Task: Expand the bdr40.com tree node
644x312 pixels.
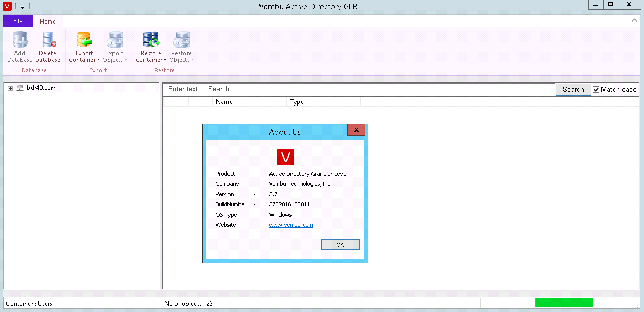Action: pyautogui.click(x=10, y=88)
